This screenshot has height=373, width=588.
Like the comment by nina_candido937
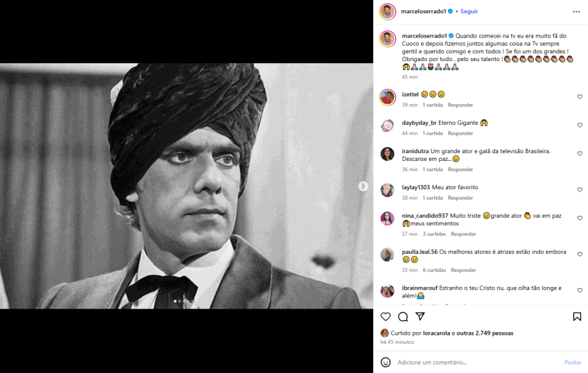[x=580, y=218]
